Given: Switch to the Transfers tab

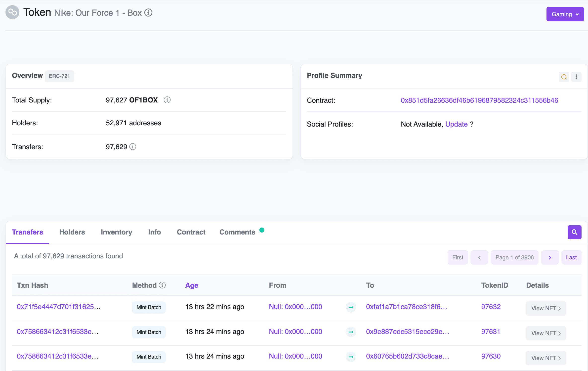Looking at the screenshot, I should point(28,232).
